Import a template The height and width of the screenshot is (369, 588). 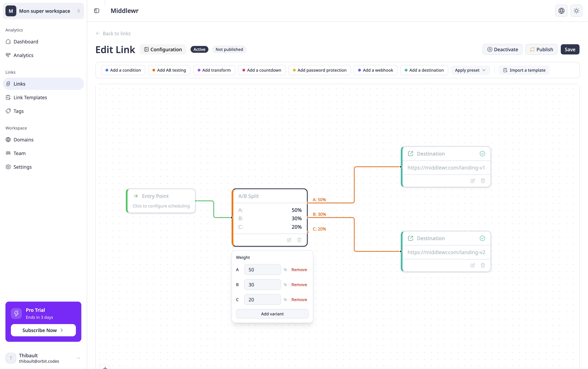click(524, 70)
